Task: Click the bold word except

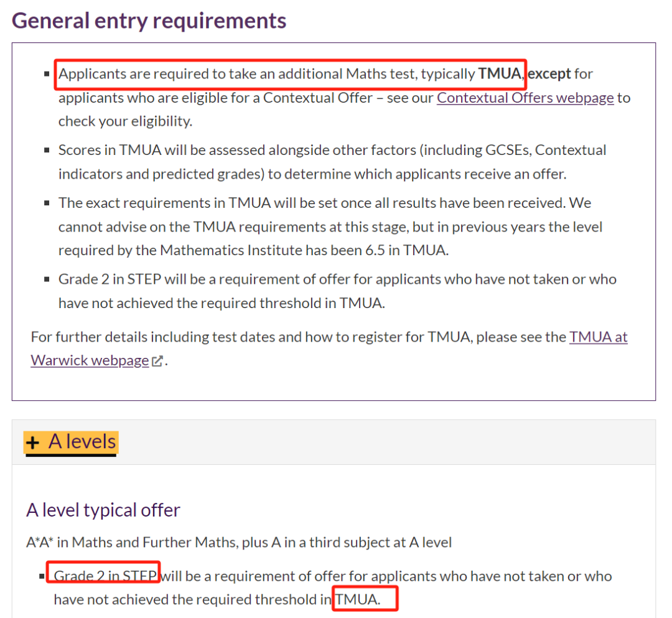Action: (549, 73)
